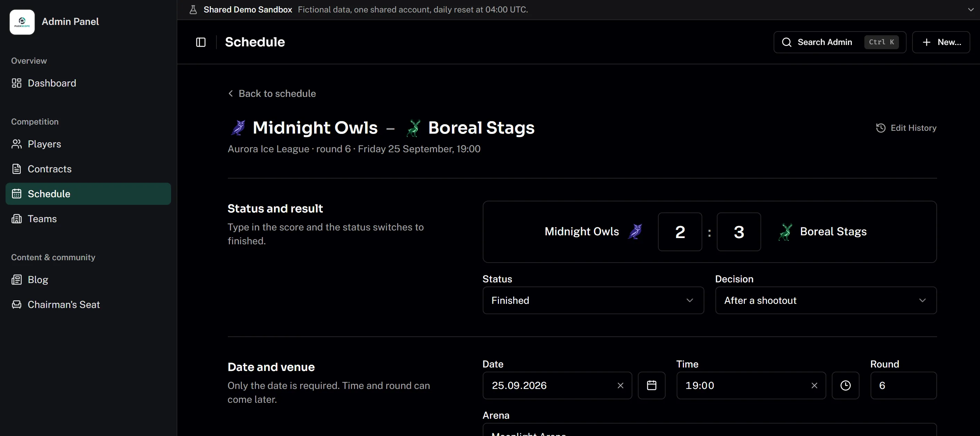The width and height of the screenshot is (980, 436).
Task: Click the Date field with 25.09.2026
Action: pyautogui.click(x=557, y=385)
